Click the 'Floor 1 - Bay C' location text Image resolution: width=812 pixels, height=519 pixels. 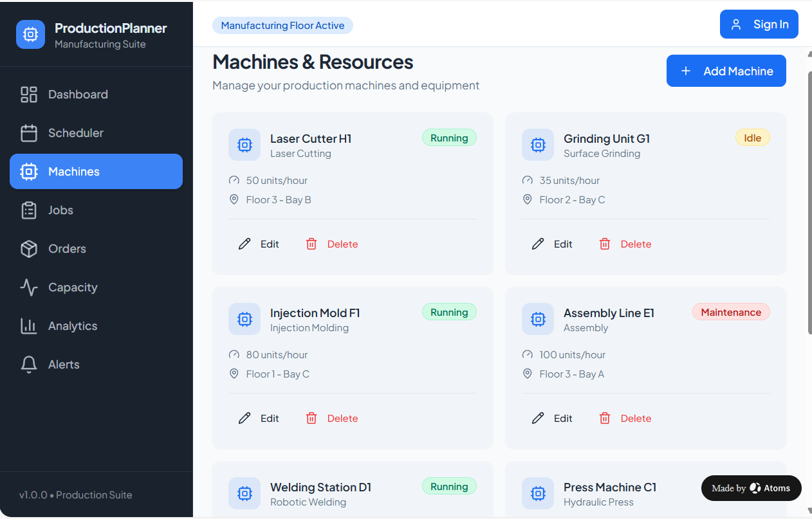278,374
